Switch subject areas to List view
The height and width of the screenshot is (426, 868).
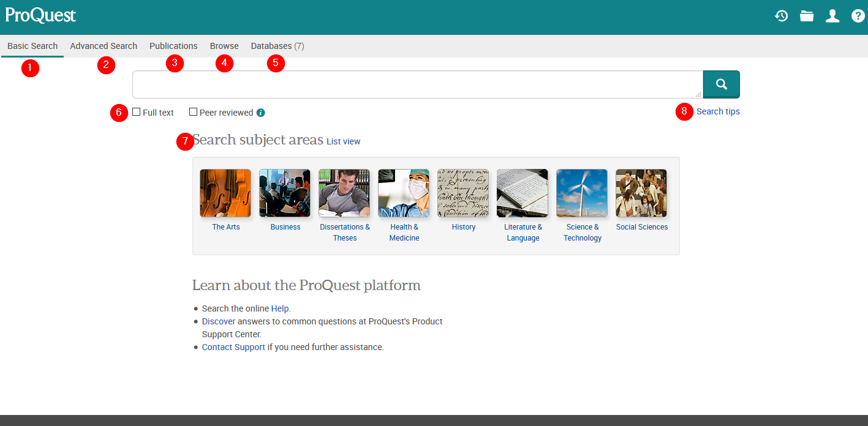point(343,141)
